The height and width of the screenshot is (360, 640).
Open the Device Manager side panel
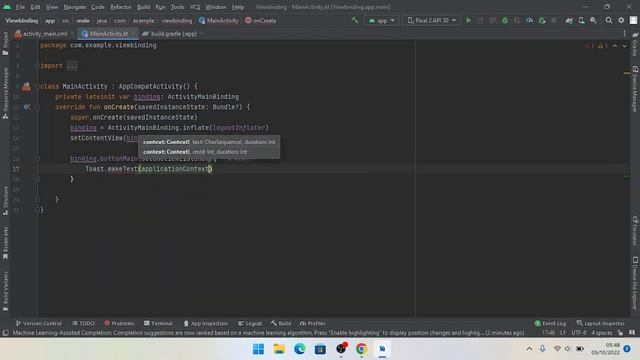click(x=635, y=89)
